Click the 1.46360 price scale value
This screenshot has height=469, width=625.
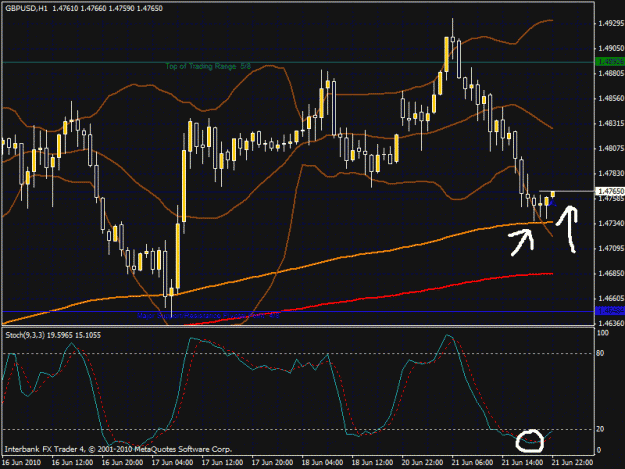[x=611, y=324]
